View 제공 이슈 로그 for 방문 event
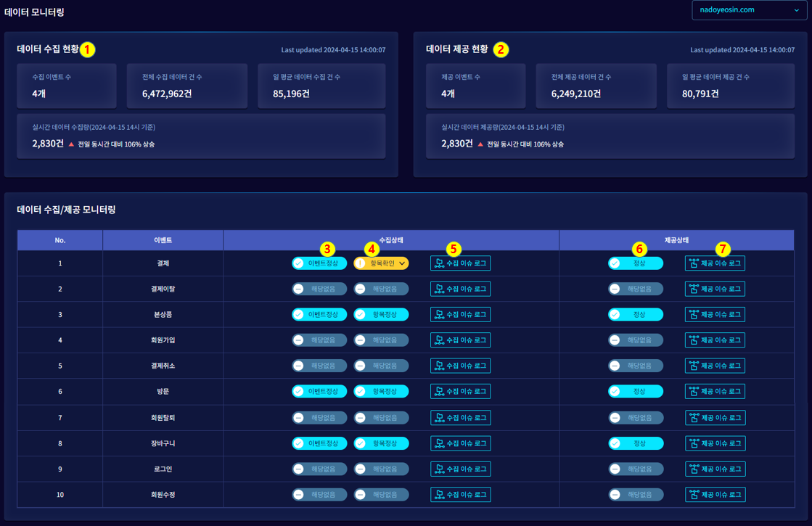 (x=715, y=391)
